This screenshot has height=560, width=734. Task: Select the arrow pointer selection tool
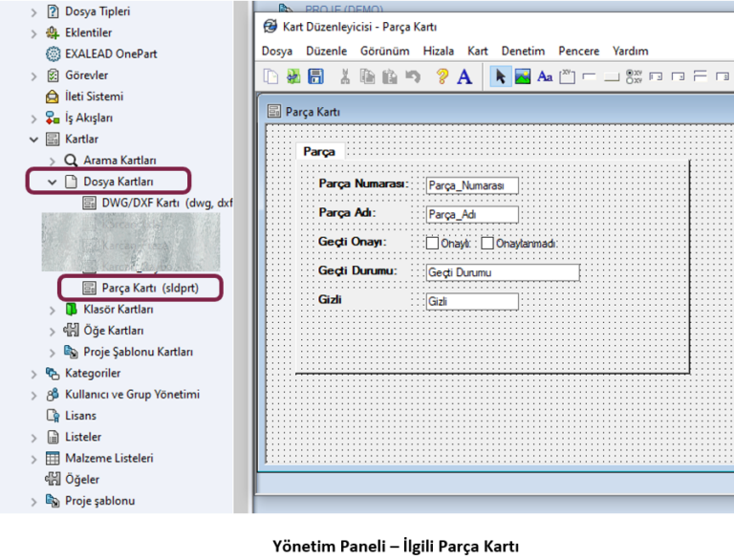click(x=500, y=77)
